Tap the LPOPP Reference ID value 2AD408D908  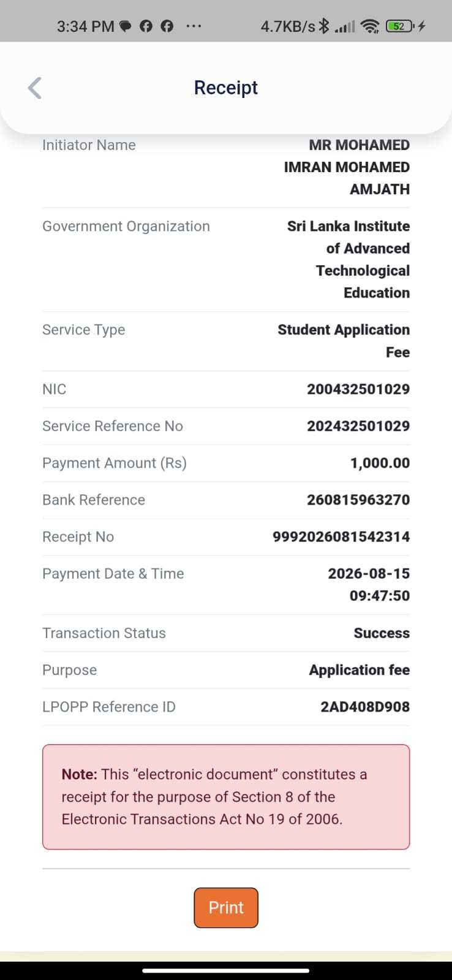(365, 707)
